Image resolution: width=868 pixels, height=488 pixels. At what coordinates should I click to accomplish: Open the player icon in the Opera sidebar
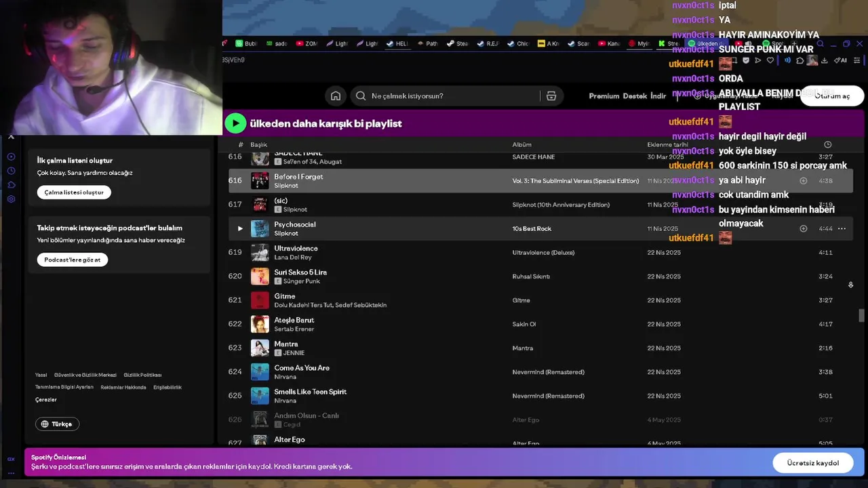click(x=11, y=157)
